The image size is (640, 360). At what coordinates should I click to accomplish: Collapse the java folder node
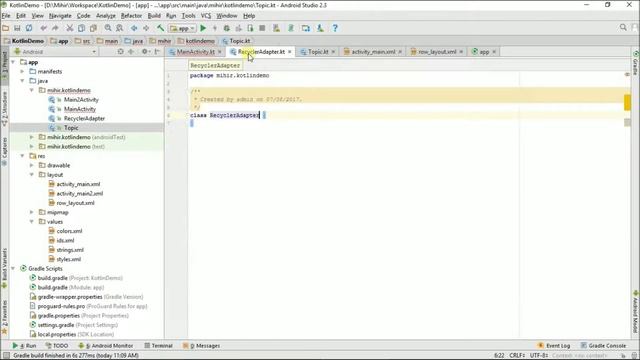point(22,81)
